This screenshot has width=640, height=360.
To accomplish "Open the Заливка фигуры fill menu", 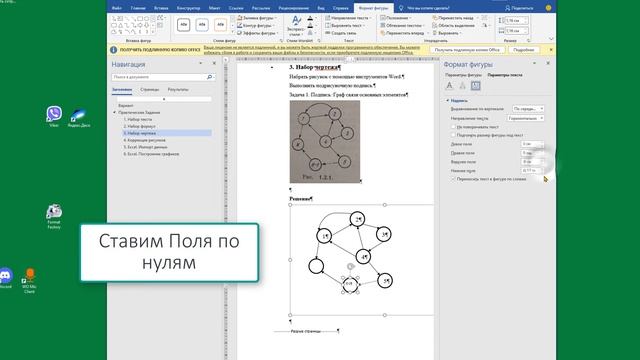I will 257,18.
